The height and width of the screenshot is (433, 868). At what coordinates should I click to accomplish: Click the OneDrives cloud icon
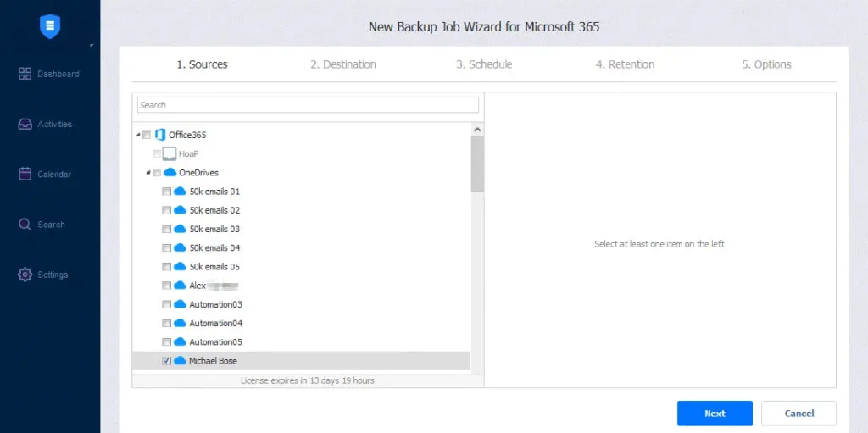(x=170, y=173)
